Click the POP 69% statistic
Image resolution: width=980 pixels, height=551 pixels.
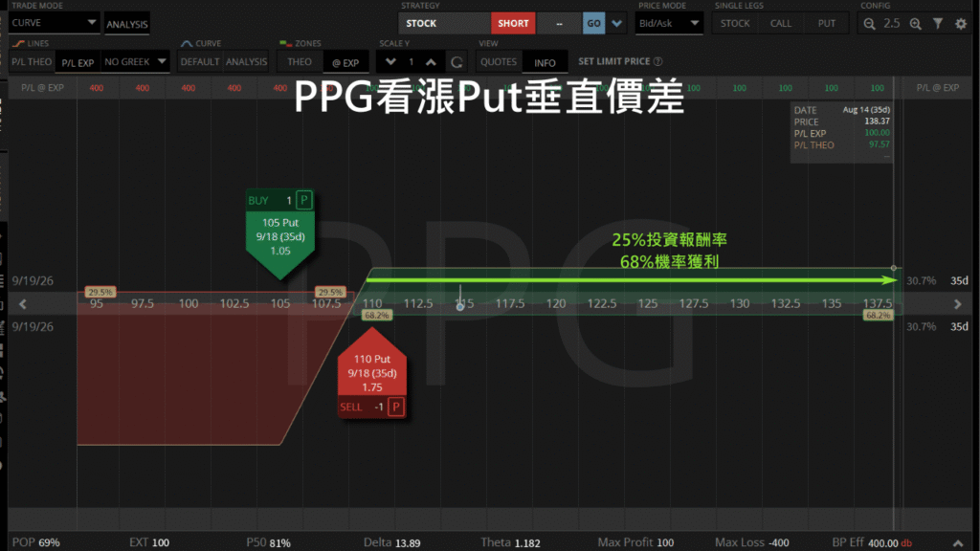coord(36,542)
